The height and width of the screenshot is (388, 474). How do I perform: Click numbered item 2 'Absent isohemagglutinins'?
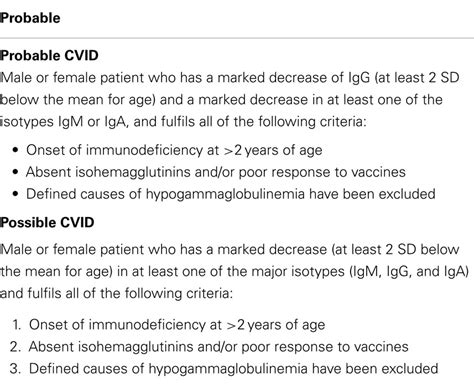(218, 347)
